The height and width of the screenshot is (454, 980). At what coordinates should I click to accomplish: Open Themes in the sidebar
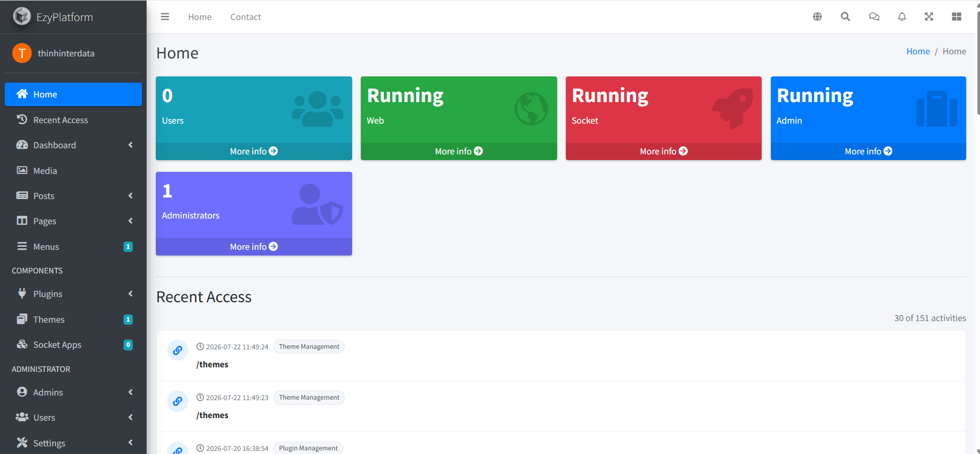click(73, 320)
